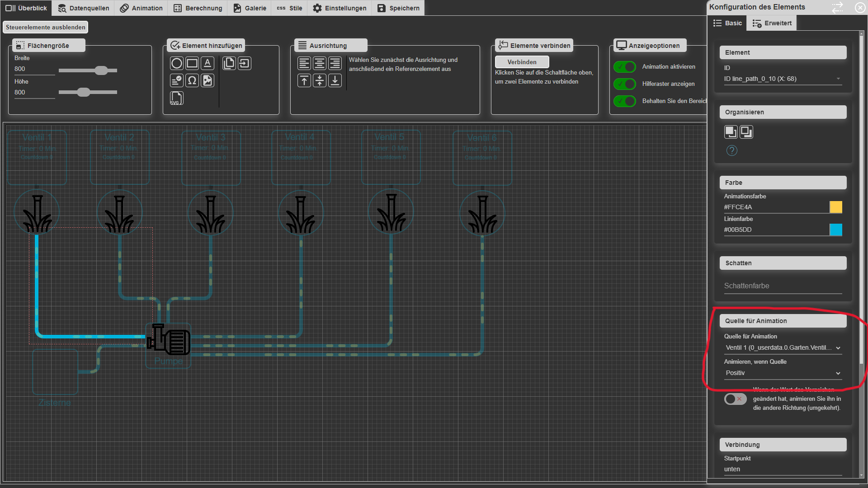The image size is (868, 488).
Task: Click the Animationsfarbe hex field #FFCE4A
Action: point(776,207)
